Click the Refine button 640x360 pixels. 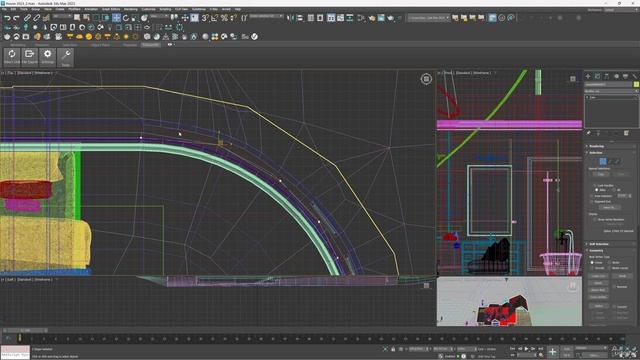tap(598, 306)
